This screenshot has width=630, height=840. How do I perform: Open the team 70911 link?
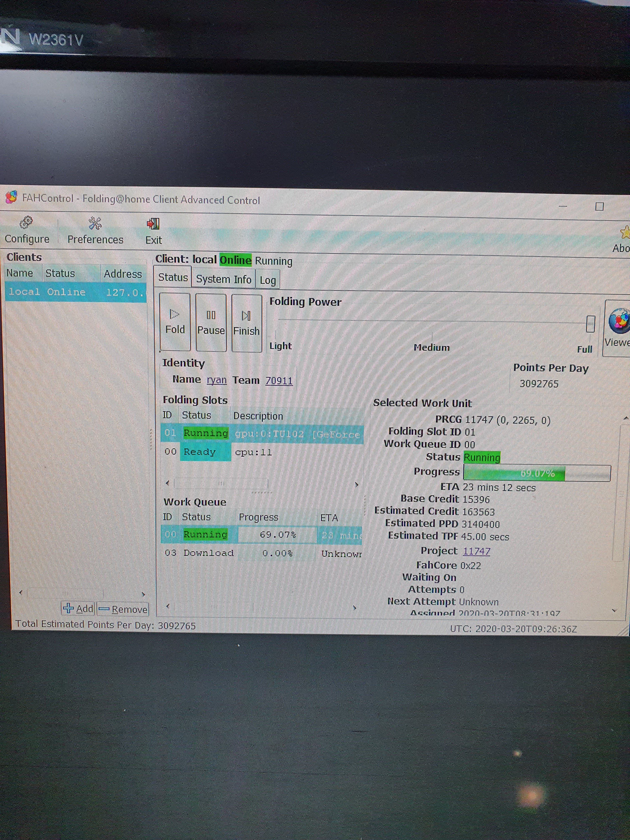[279, 381]
